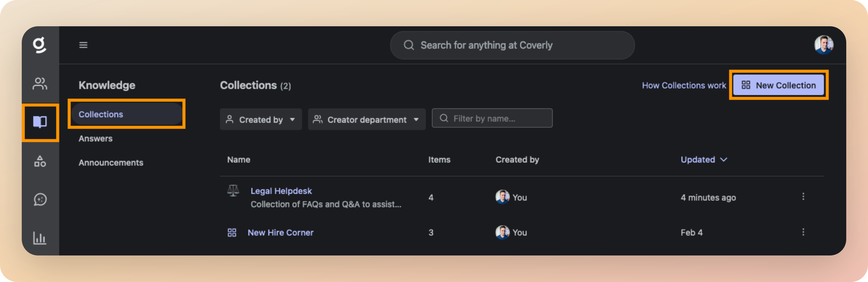Expand the Creator department dropdown
This screenshot has width=868, height=282.
367,119
